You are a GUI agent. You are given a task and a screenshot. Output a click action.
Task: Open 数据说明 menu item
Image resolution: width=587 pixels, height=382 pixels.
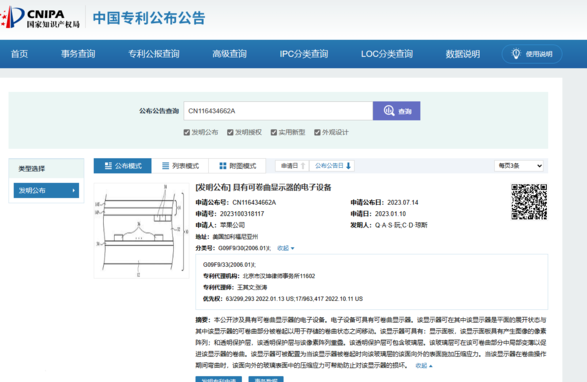(x=463, y=54)
